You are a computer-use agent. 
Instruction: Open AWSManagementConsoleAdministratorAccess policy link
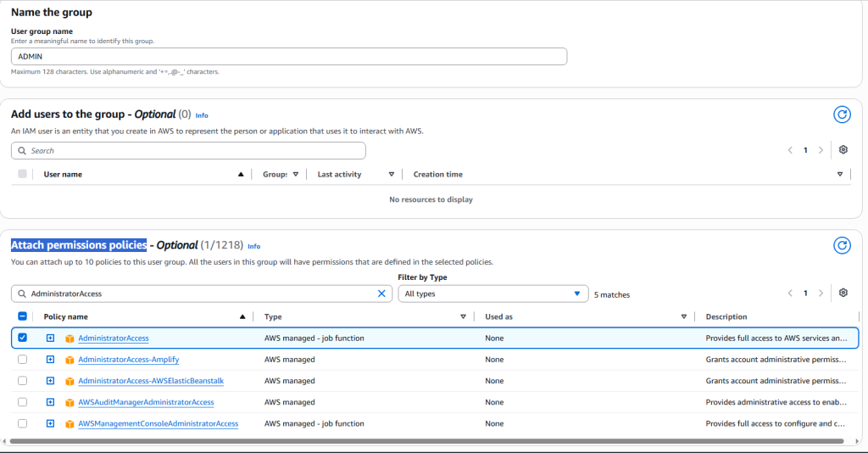(159, 423)
